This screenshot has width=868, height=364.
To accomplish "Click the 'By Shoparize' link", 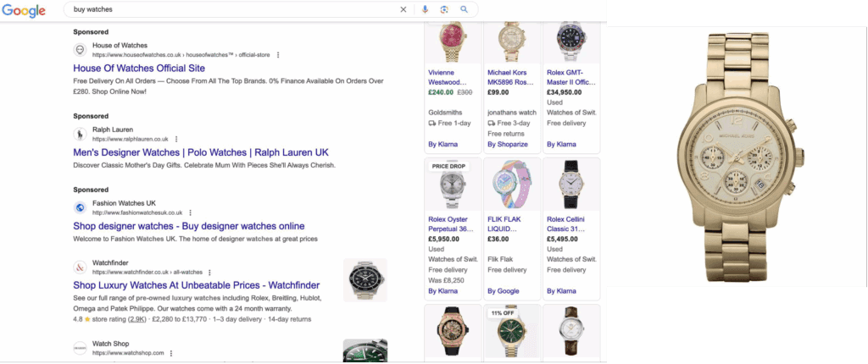I will click(x=508, y=145).
